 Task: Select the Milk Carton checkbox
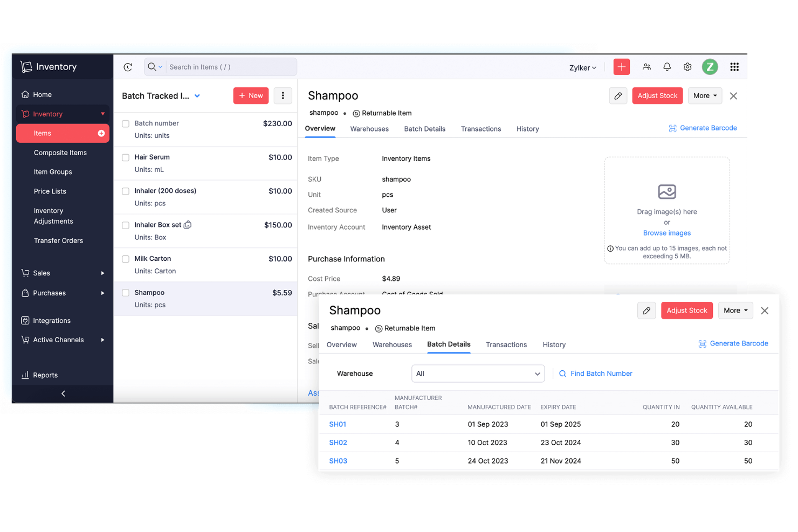pos(126,258)
